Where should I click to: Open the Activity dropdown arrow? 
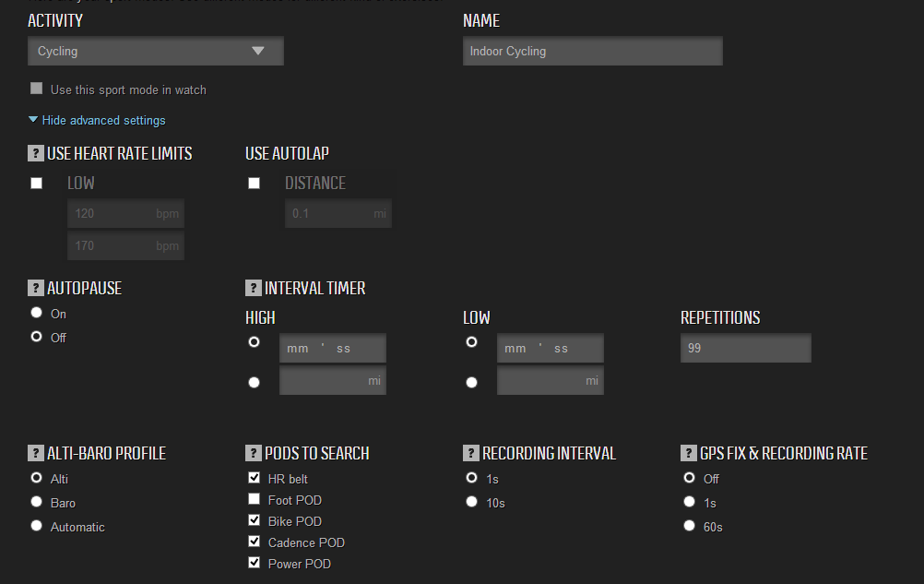(x=258, y=51)
